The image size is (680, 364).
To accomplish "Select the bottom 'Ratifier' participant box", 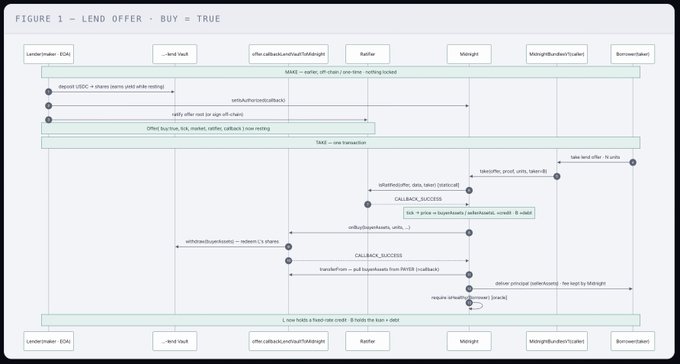I will coord(367,341).
